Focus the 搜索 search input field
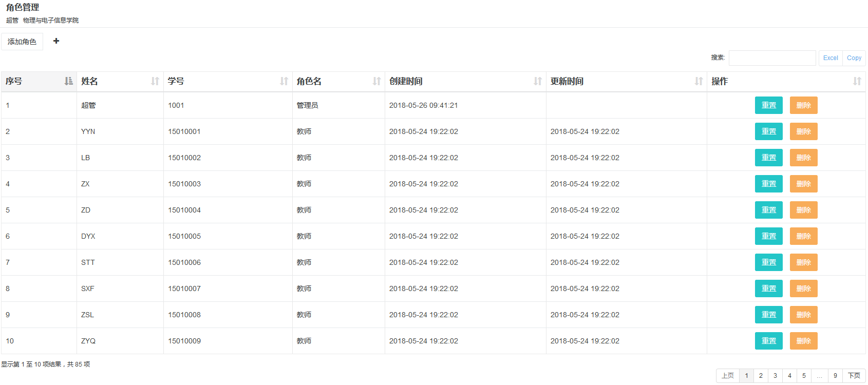Viewport: 868px width, 385px height. (772, 58)
